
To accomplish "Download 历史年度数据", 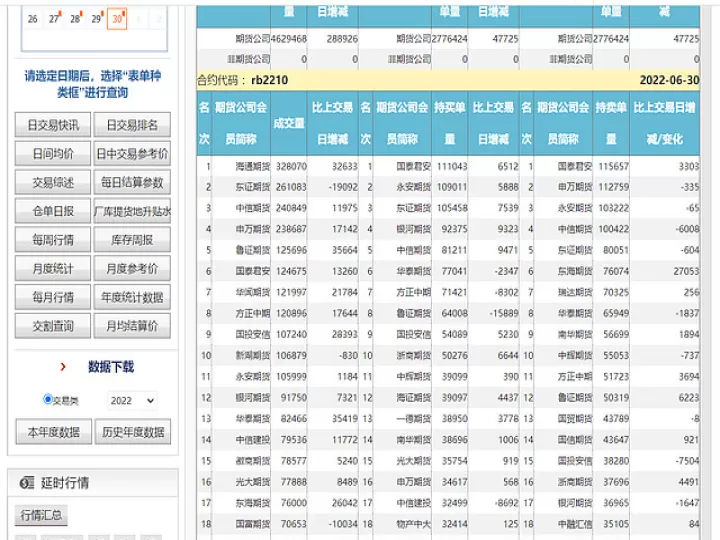I will [133, 432].
